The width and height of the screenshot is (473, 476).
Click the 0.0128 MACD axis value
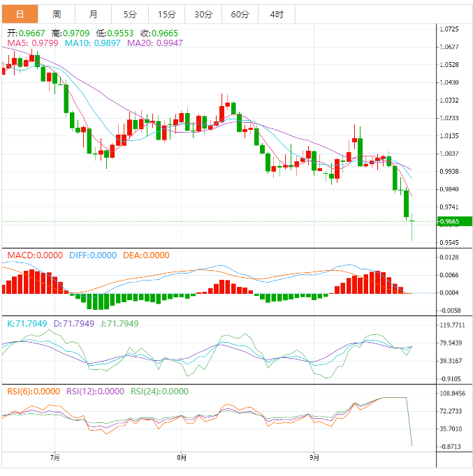tap(449, 258)
